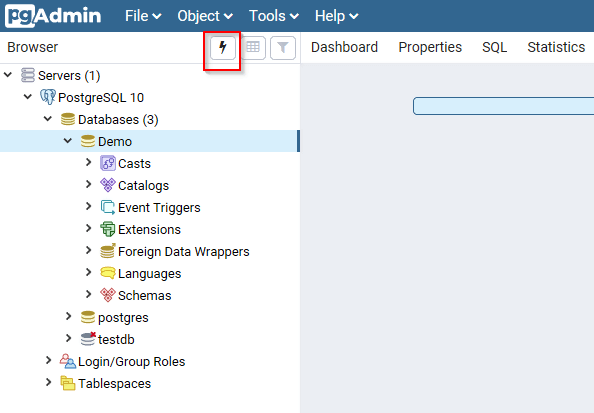Screen dimensions: 594x413
Task: Click the View Data grid icon
Action: 253,48
